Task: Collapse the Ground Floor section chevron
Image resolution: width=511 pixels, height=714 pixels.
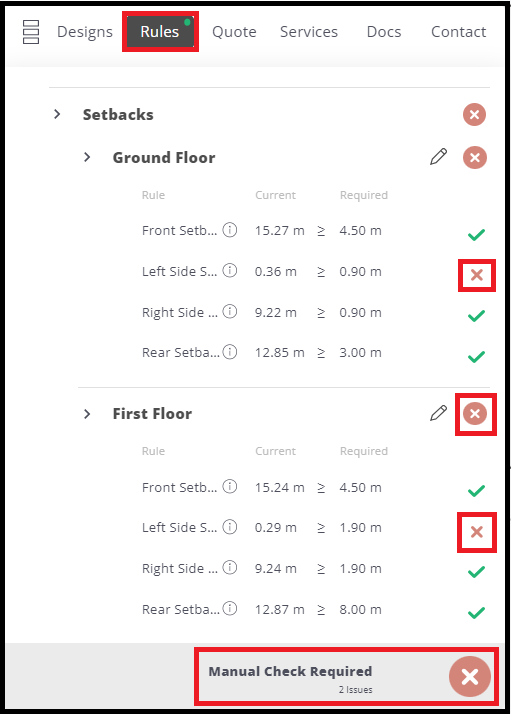Action: point(87,157)
